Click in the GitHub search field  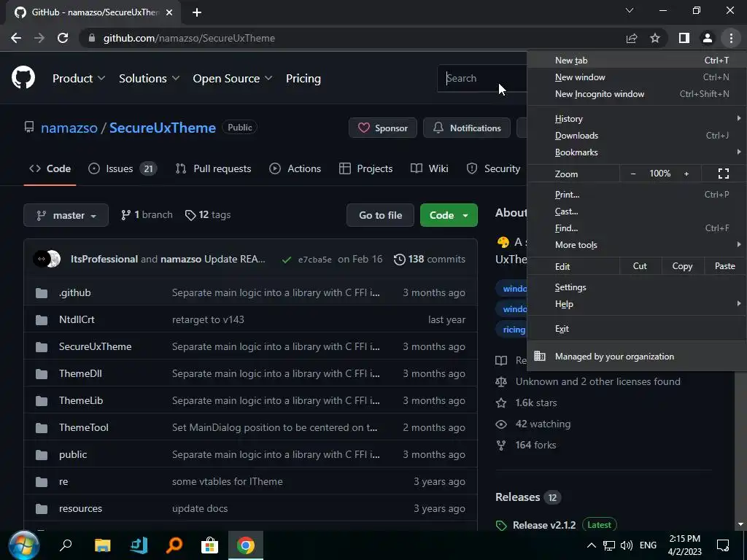(x=482, y=78)
